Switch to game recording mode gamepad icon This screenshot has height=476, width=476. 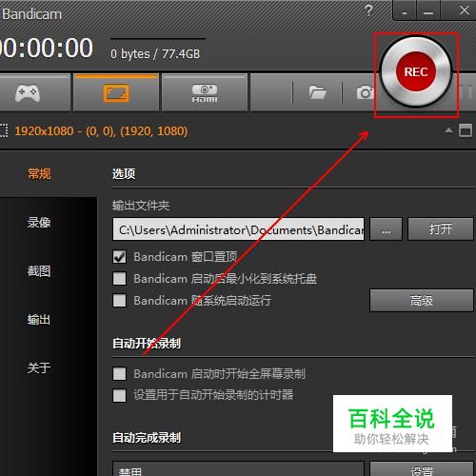click(x=28, y=93)
